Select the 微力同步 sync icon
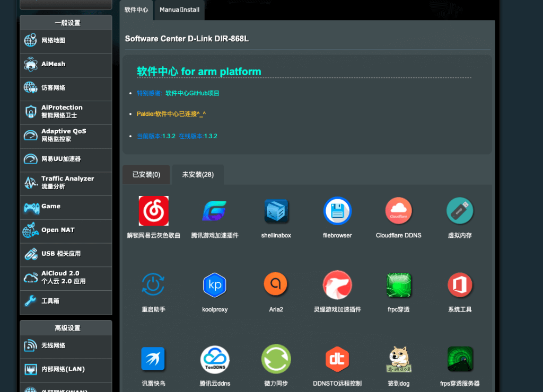The height and width of the screenshot is (392, 543). 276,359
